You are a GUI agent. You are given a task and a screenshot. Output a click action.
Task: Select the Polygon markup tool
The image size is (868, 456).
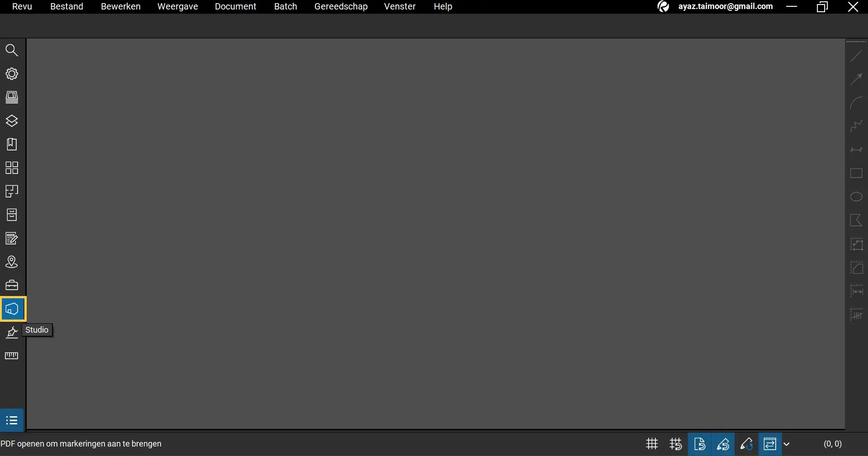[856, 221]
